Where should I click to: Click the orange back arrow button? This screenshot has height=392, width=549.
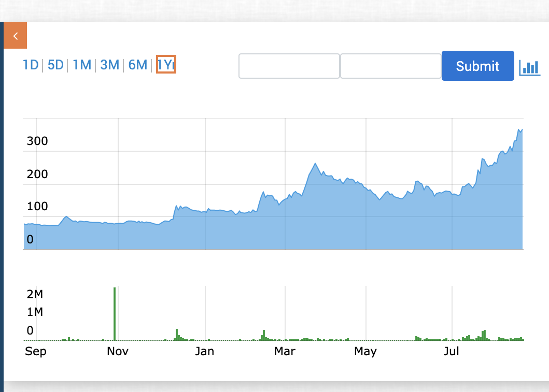click(16, 36)
